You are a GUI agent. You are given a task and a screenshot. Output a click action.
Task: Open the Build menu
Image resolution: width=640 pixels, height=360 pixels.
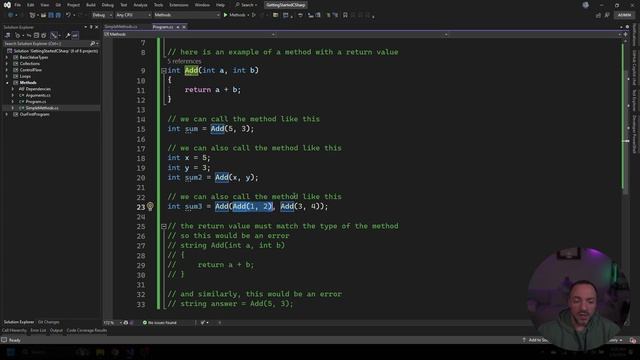(x=91, y=5)
